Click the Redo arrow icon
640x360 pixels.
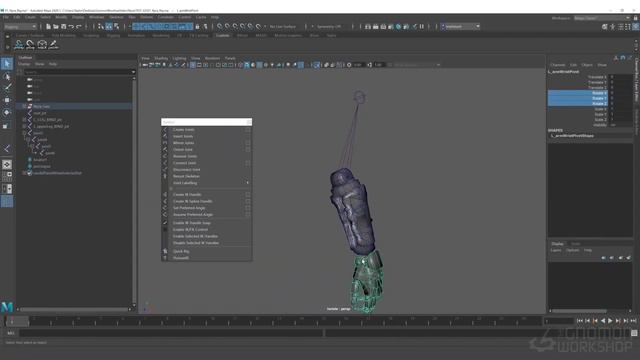tap(79, 27)
